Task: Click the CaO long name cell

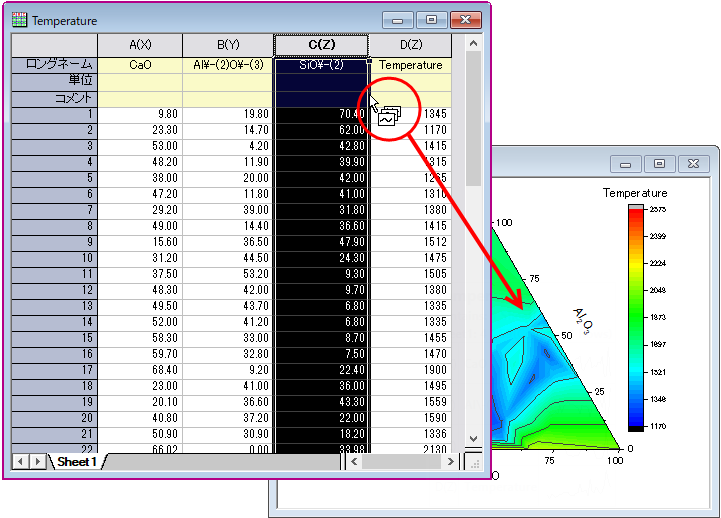Action: tap(140, 65)
